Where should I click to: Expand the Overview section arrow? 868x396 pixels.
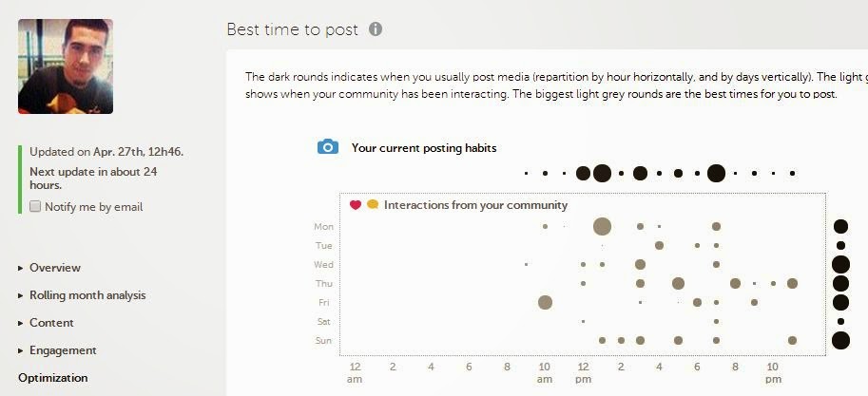pos(21,268)
